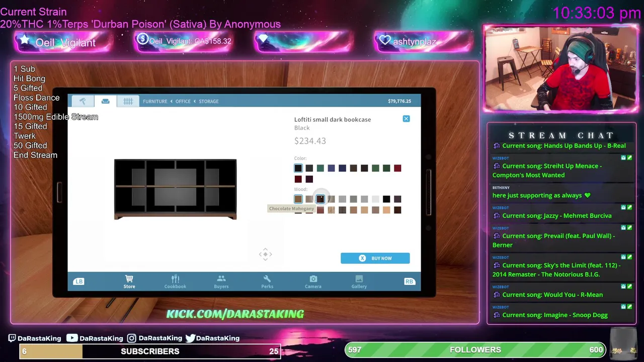644x362 pixels.
Task: Open the Cookbook tab
Action: click(175, 282)
